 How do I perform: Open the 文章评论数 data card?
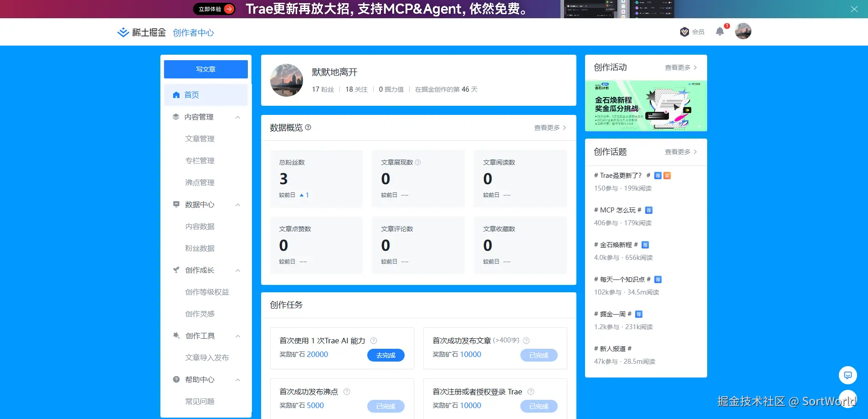pyautogui.click(x=418, y=245)
